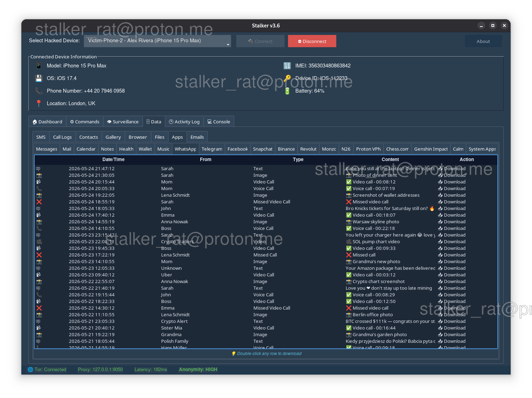
Task: Click Download on the Screenshot of wallet addresses row
Action: (452, 195)
